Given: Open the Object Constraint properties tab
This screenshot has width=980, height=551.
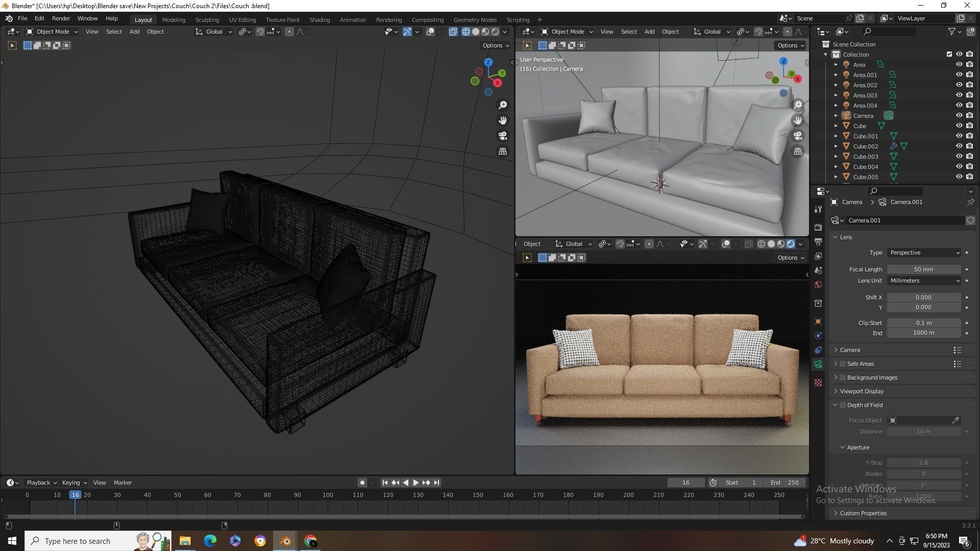Looking at the screenshot, I should tap(818, 350).
